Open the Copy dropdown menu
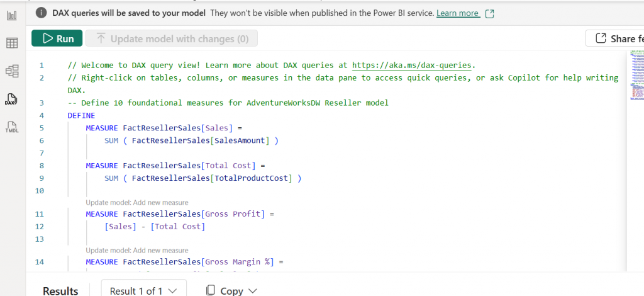Image resolution: width=644 pixels, height=296 pixels. point(231,290)
